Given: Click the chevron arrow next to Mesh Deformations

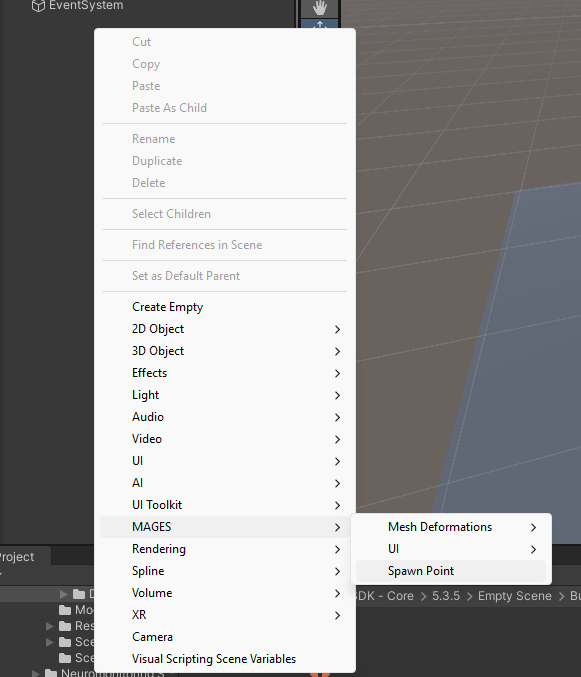Looking at the screenshot, I should (534, 528).
